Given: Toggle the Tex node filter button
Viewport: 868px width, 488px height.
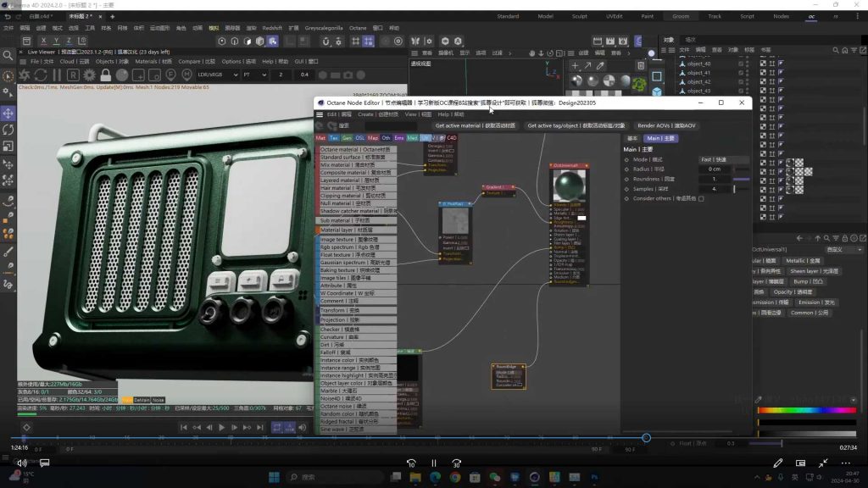Looking at the screenshot, I should click(334, 137).
